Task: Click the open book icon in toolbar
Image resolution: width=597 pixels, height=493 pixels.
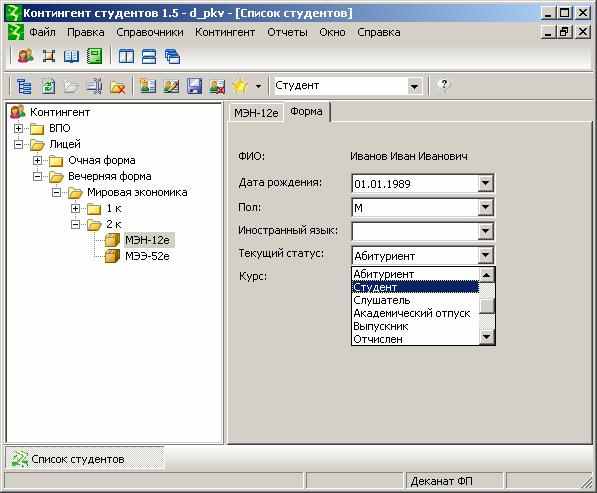Action: click(x=72, y=56)
